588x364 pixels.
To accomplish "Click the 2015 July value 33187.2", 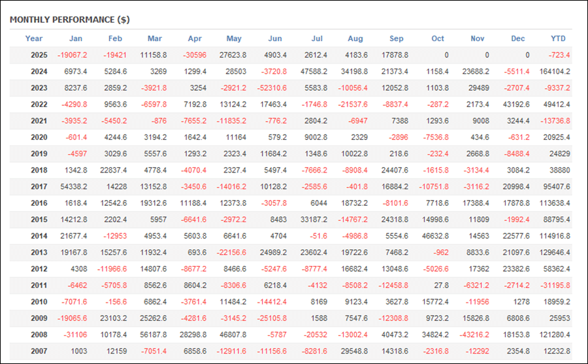I will (x=310, y=219).
